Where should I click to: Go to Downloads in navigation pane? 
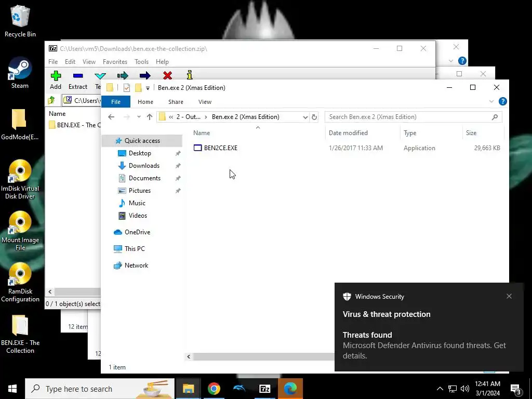pos(144,166)
